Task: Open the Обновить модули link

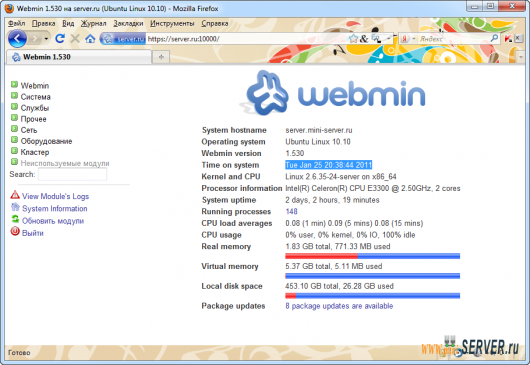Action: coord(53,221)
